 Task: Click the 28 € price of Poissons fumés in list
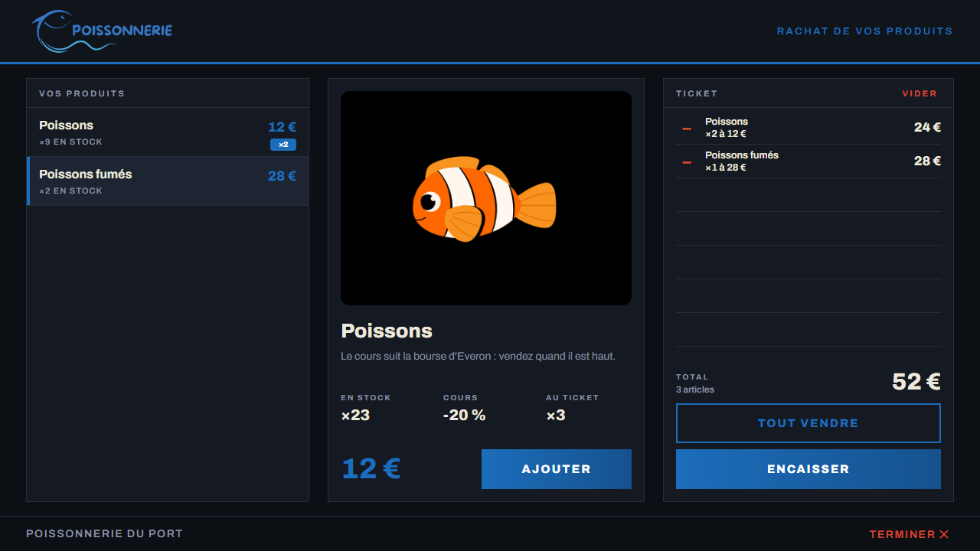[282, 176]
